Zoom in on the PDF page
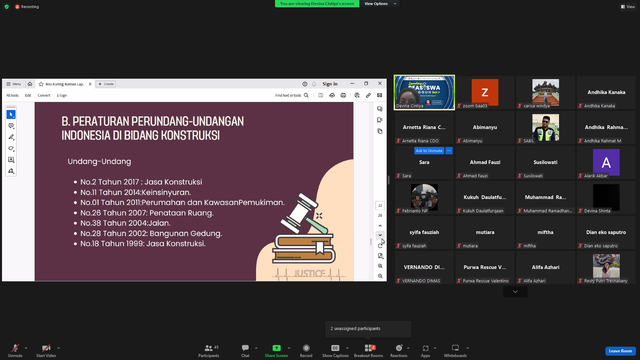The height and width of the screenshot is (360, 640). pyautogui.click(x=380, y=266)
